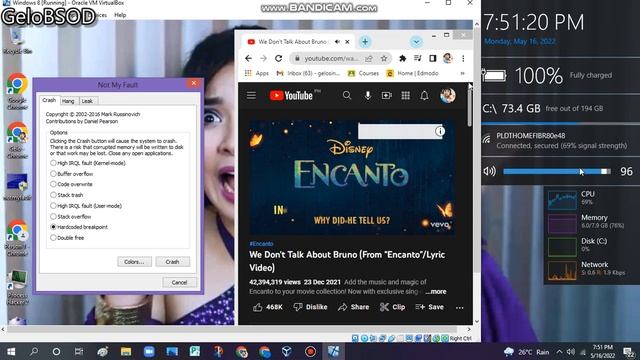Select High IRQL fault (Kernel-mode)
Image resolution: width=640 pixels, height=360 pixels.
click(87, 163)
